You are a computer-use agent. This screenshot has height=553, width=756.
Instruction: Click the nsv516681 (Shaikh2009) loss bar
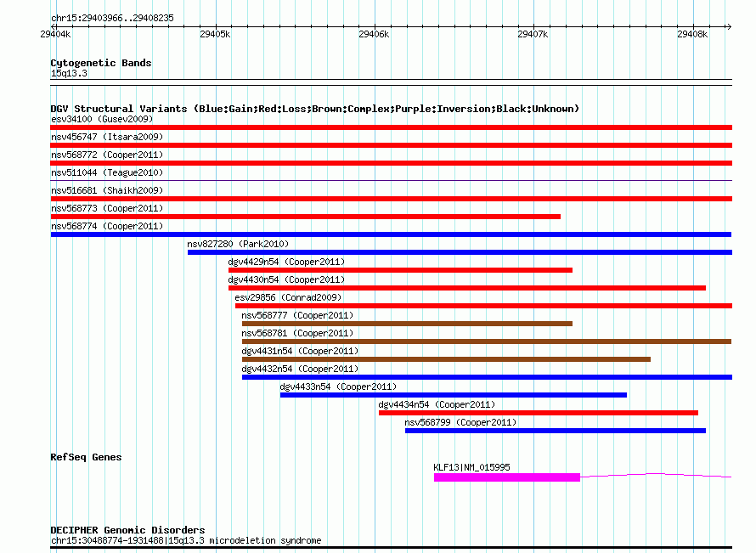coord(391,199)
